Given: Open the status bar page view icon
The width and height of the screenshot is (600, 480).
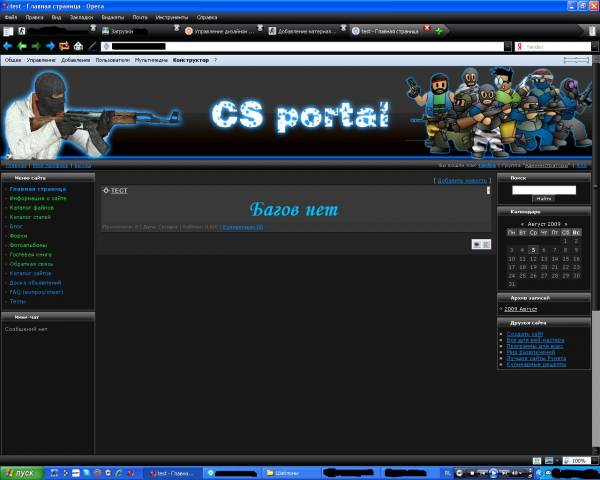Looking at the screenshot, I should pyautogui.click(x=537, y=460).
